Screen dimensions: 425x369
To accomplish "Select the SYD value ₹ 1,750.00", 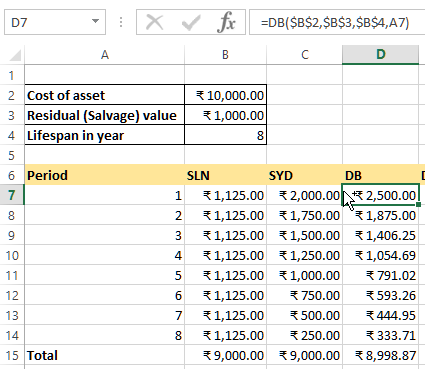I will [x=304, y=215].
